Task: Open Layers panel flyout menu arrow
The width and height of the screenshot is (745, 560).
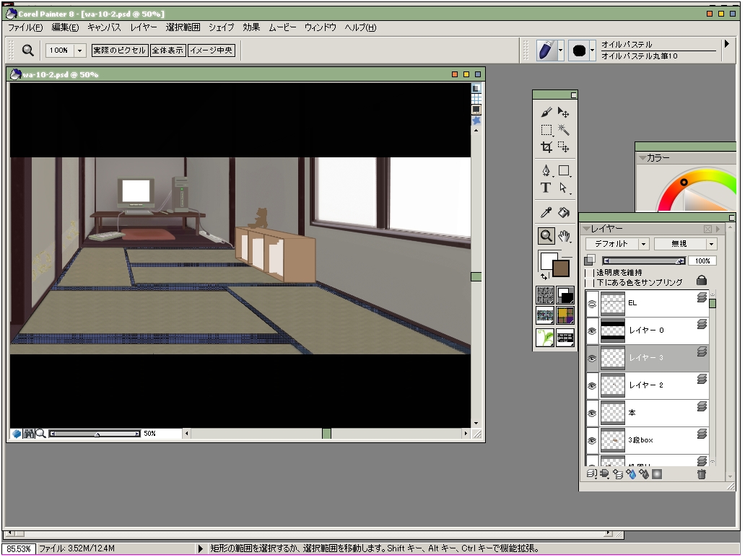Action: (x=718, y=229)
